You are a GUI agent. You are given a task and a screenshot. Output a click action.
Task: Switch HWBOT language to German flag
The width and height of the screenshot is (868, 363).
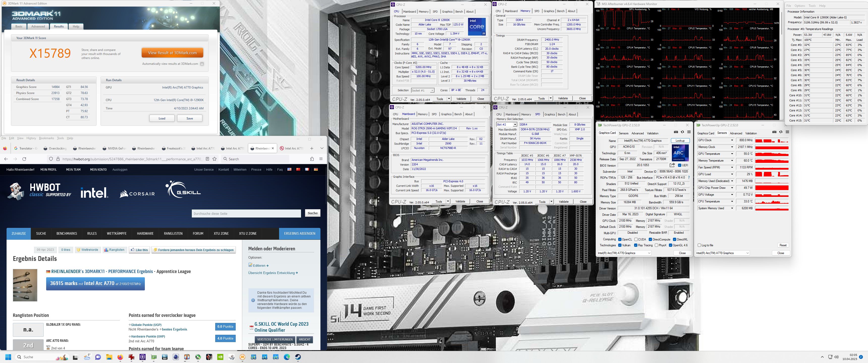click(316, 169)
